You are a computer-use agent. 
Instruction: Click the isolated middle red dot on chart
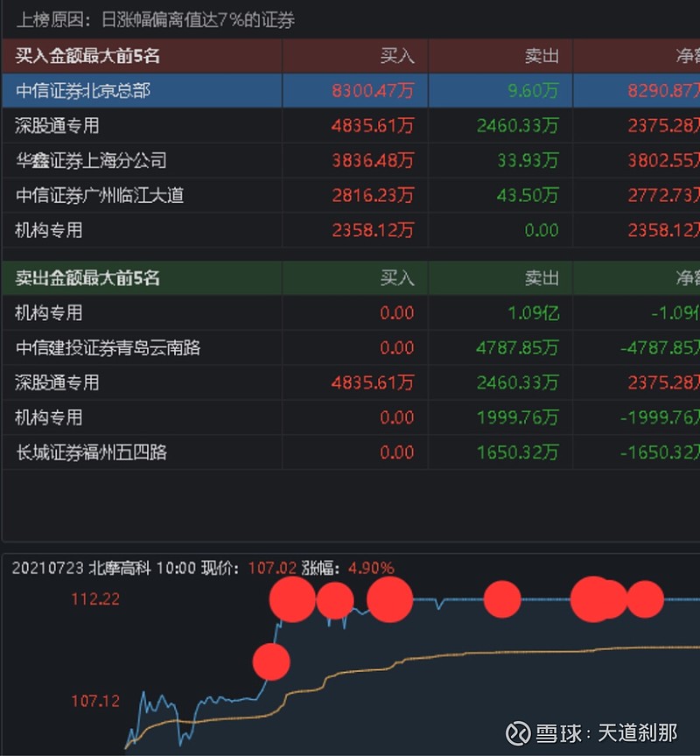(x=502, y=599)
